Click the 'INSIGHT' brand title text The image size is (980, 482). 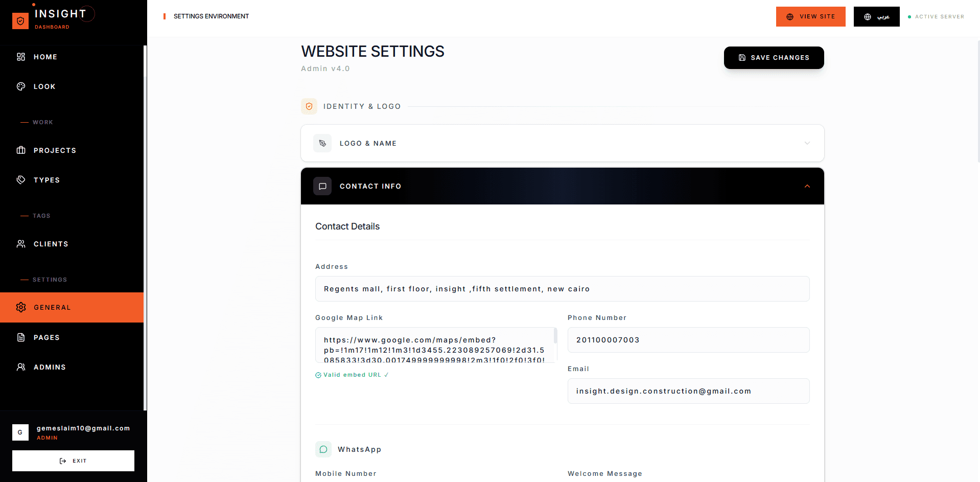coord(60,14)
